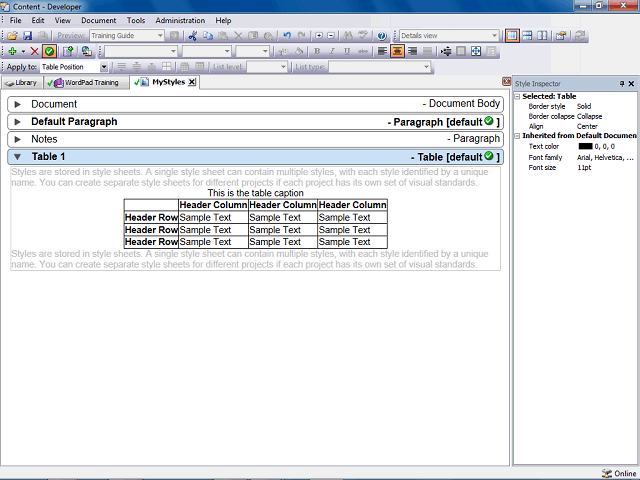The width and height of the screenshot is (640, 480).
Task: Toggle the highlighted align center button
Action: tap(397, 51)
